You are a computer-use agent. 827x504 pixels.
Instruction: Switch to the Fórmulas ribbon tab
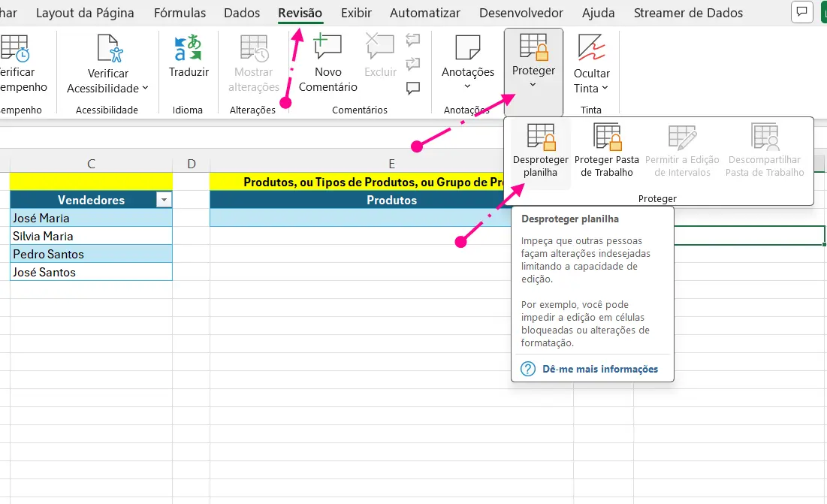click(180, 13)
